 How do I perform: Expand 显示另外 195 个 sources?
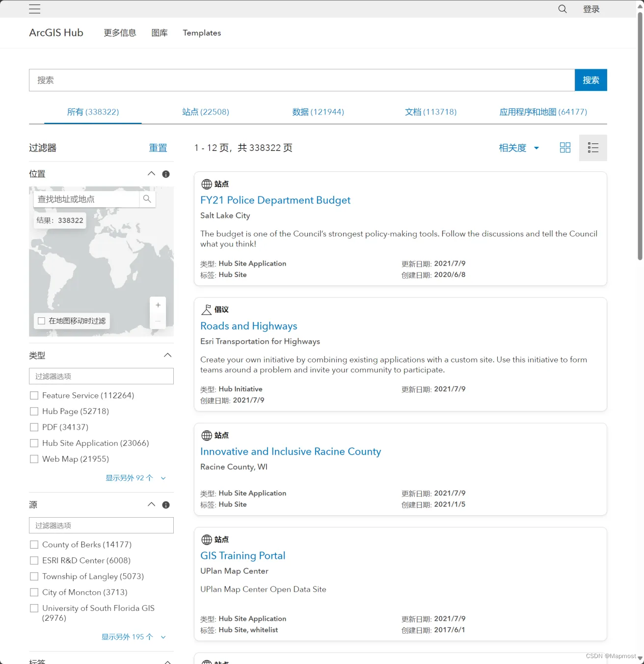(134, 637)
